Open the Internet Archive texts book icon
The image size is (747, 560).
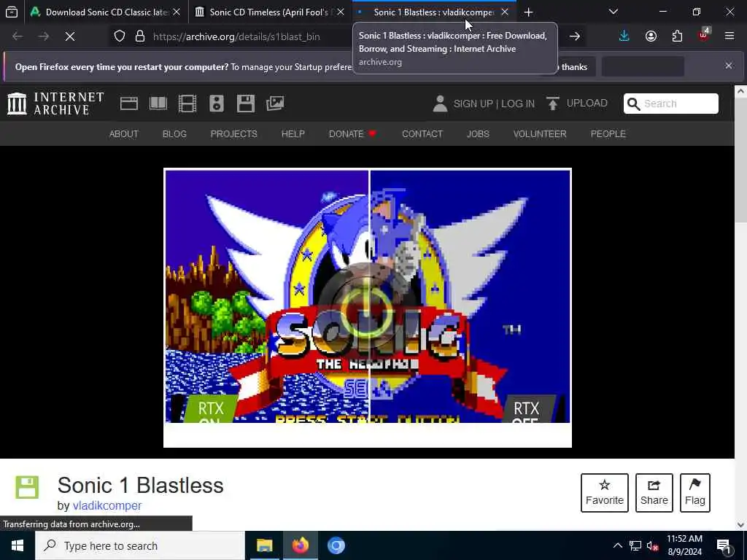[x=158, y=104]
